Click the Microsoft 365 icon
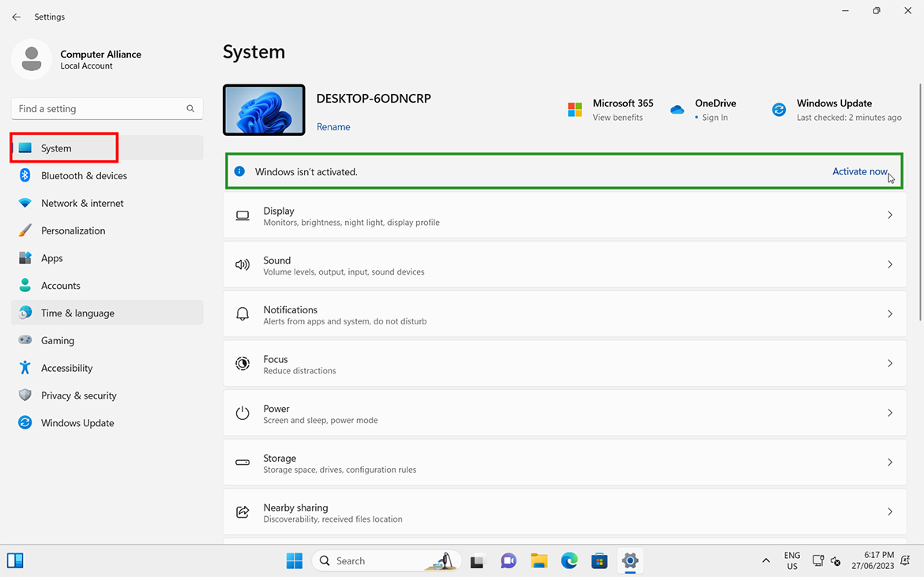Viewport: 924px width, 577px height. 575,109
